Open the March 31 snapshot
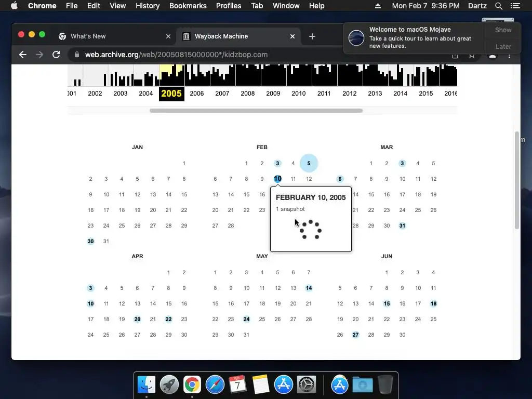This screenshot has height=399, width=532. point(402,225)
